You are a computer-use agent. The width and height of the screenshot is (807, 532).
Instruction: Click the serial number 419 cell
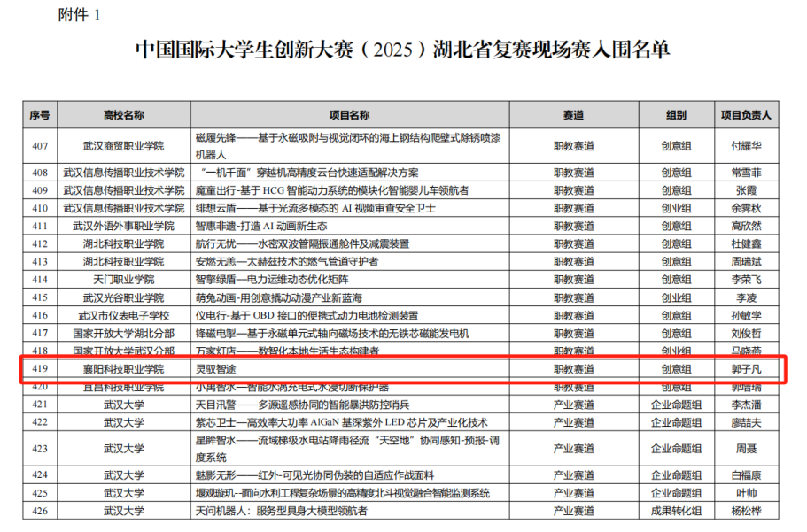[40, 368]
